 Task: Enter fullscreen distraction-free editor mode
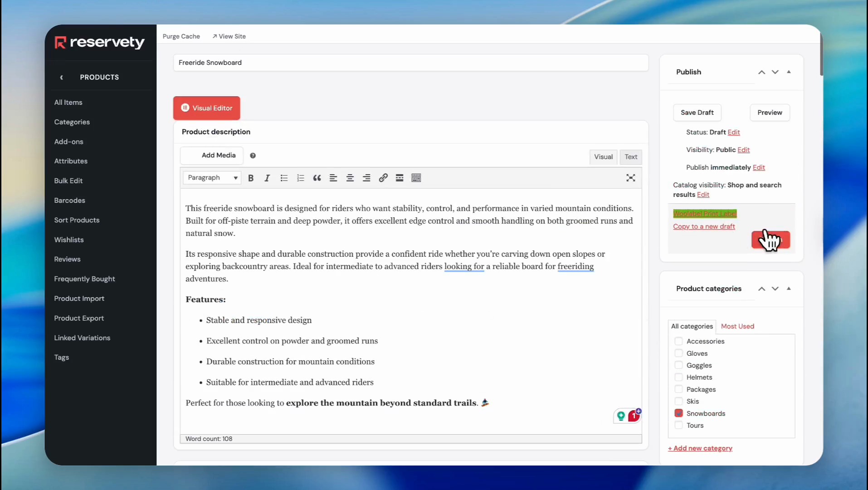pyautogui.click(x=630, y=178)
